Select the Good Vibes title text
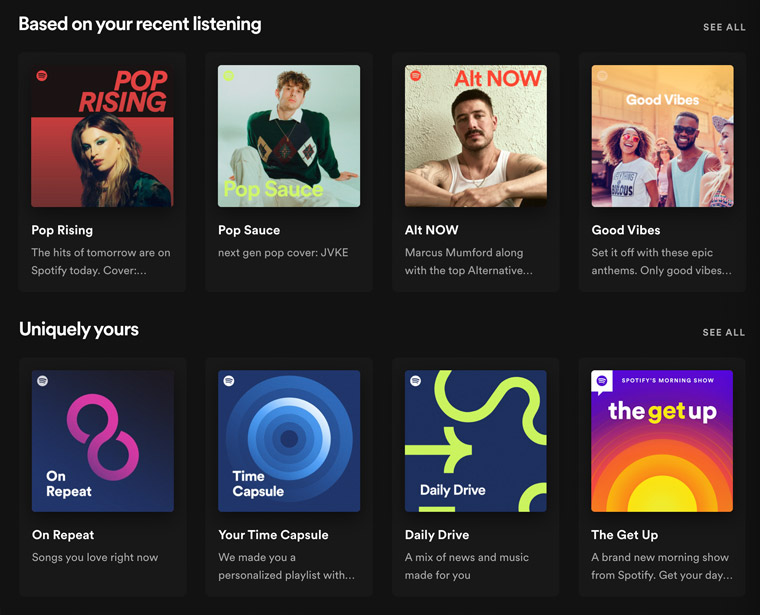 click(x=626, y=230)
